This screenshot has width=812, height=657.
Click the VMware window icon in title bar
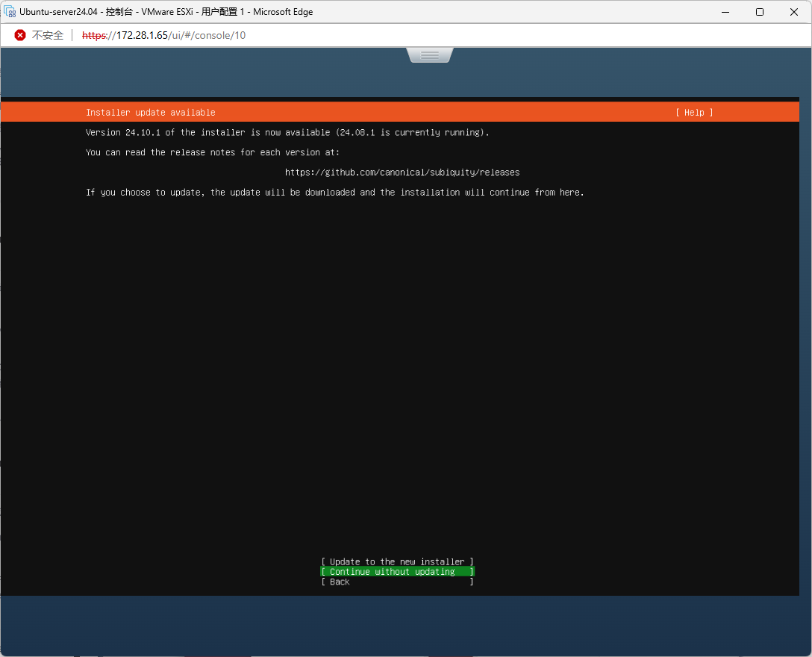[10, 12]
